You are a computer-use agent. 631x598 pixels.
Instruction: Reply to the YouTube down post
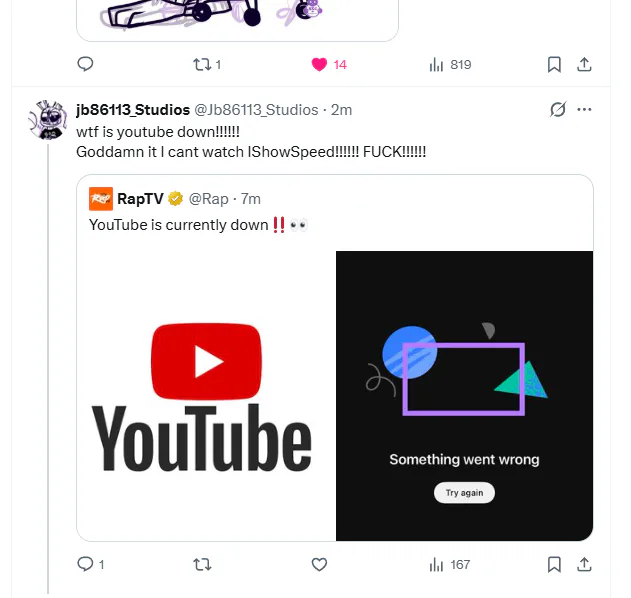85,564
